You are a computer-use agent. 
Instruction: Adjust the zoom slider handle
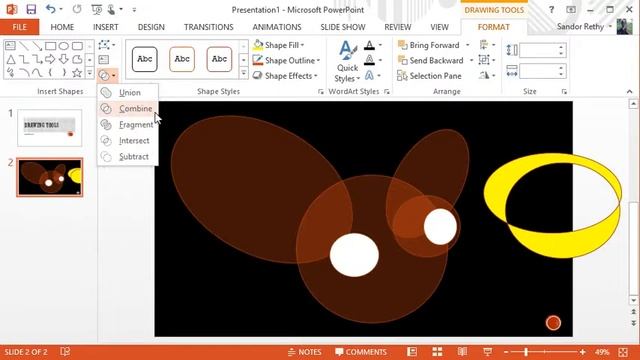(526, 352)
